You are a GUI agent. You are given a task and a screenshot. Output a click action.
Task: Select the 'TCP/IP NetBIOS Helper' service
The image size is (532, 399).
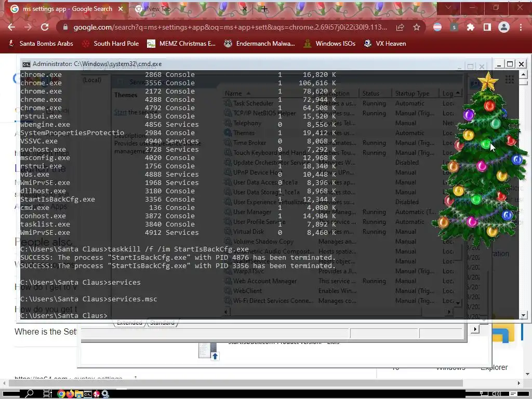pos(264,113)
